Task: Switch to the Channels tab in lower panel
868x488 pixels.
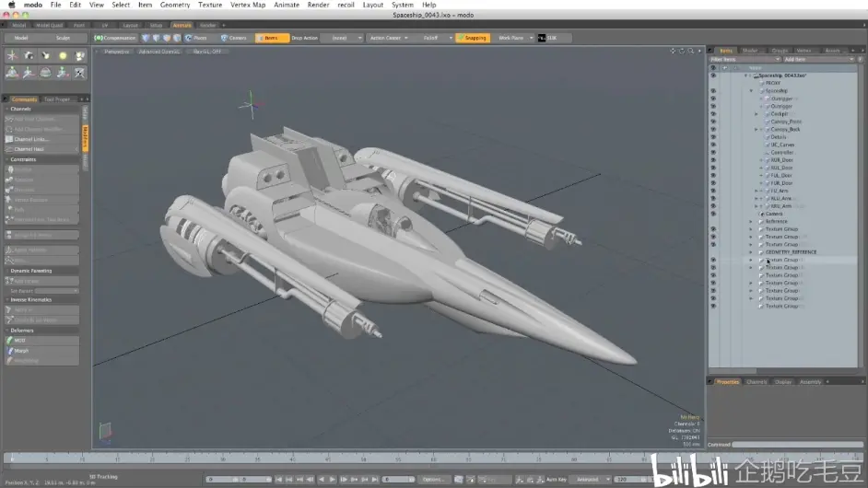Action: (757, 382)
